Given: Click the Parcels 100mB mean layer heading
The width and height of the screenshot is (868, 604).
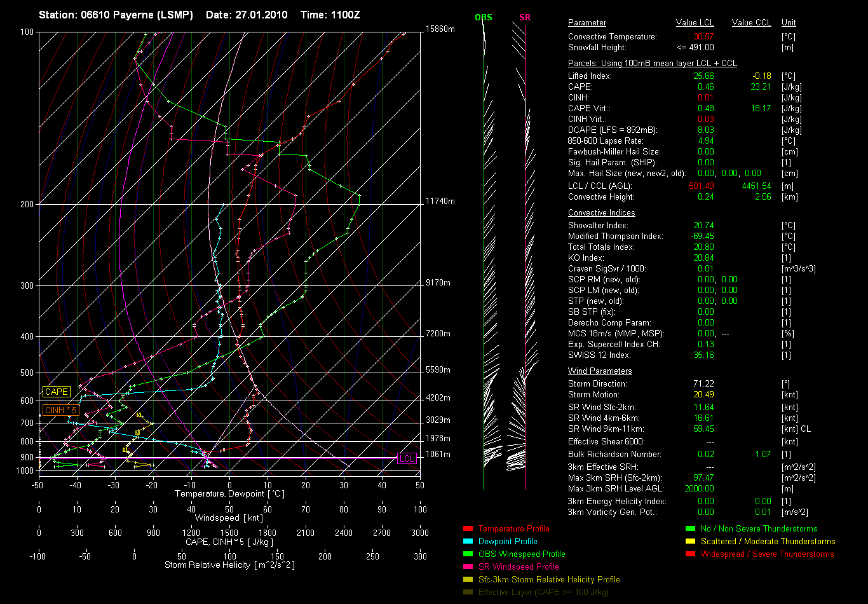Looking at the screenshot, I should tap(652, 64).
